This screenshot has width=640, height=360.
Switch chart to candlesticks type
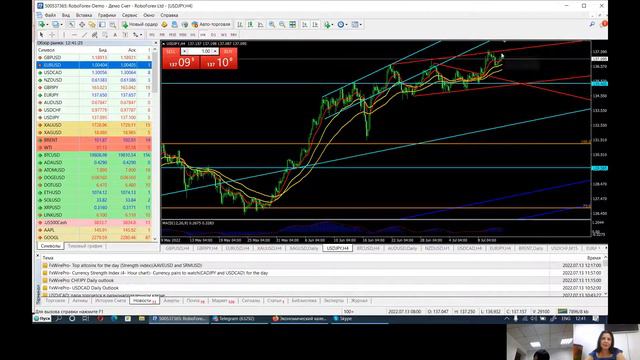coord(250,24)
